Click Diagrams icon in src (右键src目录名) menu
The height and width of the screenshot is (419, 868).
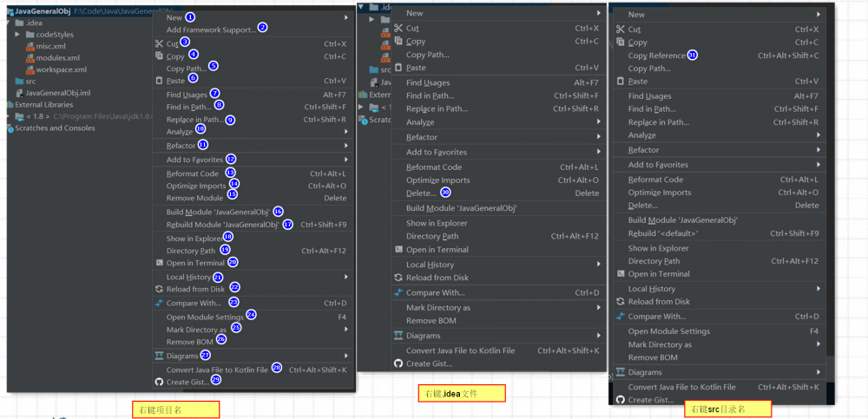click(x=621, y=372)
